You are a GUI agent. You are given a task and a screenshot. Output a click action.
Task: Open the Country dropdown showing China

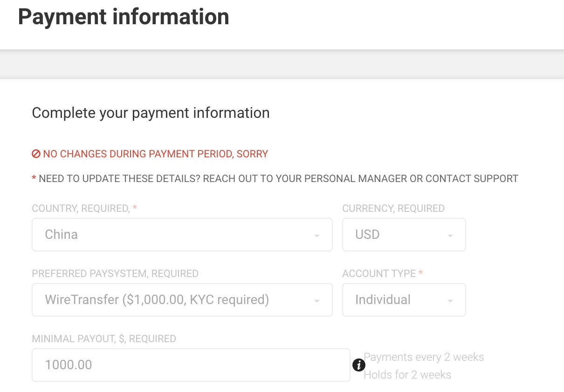[182, 235]
